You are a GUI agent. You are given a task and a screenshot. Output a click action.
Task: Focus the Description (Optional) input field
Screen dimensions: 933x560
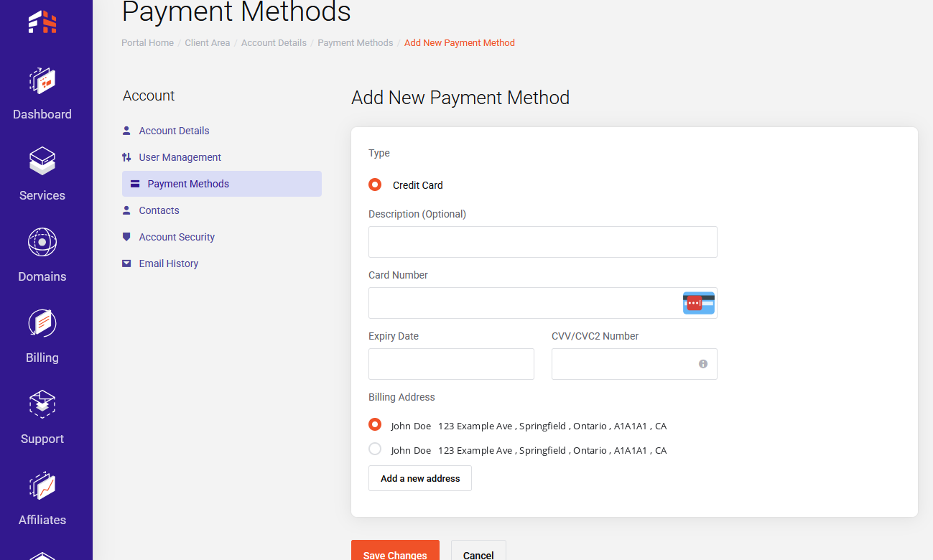(x=543, y=242)
